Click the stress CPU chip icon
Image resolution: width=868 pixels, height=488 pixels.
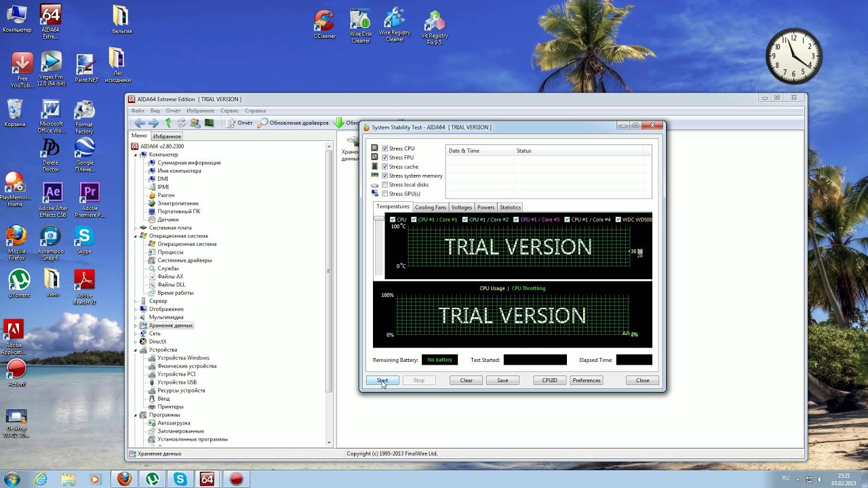pyautogui.click(x=375, y=148)
